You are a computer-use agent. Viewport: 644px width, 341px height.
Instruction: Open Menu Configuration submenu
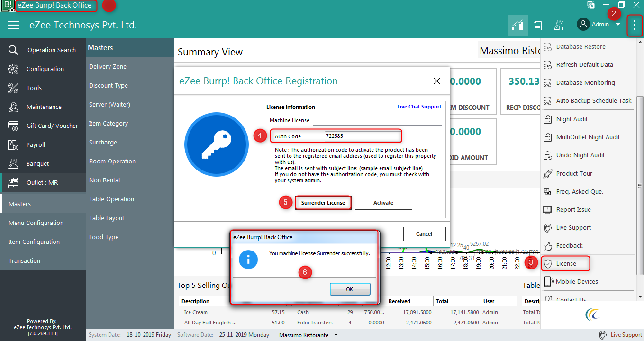(43, 223)
